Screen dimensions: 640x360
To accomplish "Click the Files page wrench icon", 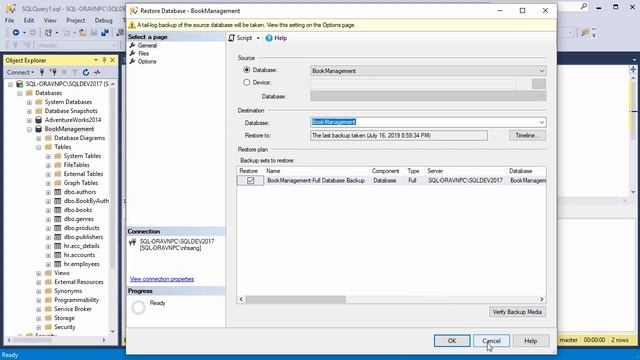I will (132, 53).
